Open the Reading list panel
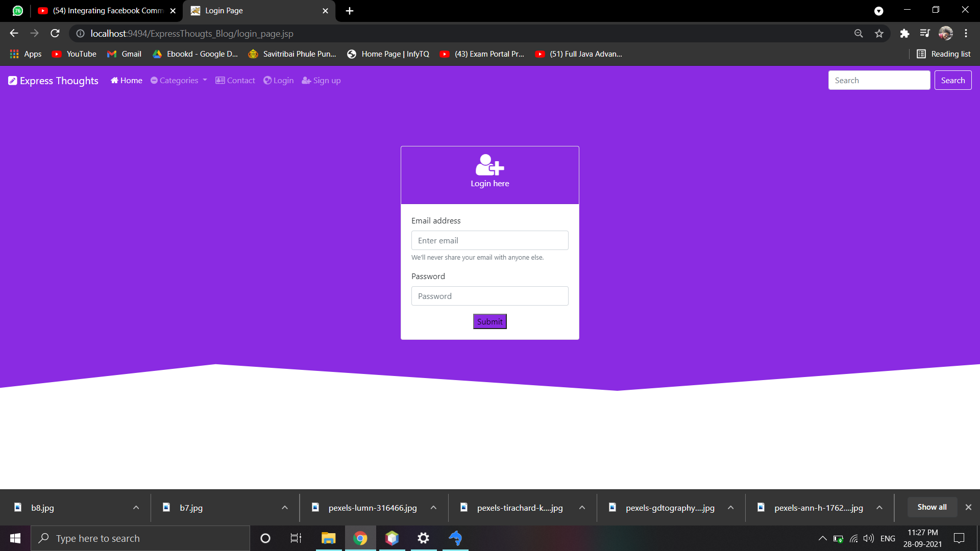 coord(943,54)
